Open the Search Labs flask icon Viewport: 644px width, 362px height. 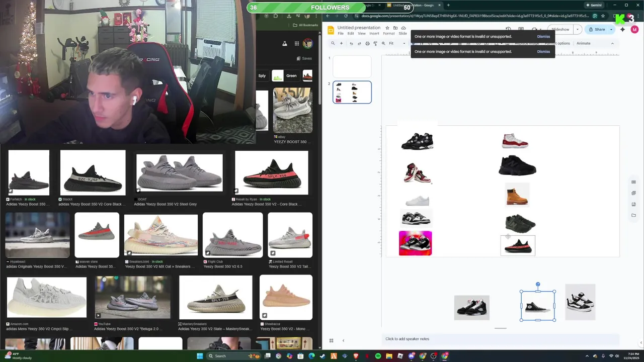pyautogui.click(x=285, y=44)
